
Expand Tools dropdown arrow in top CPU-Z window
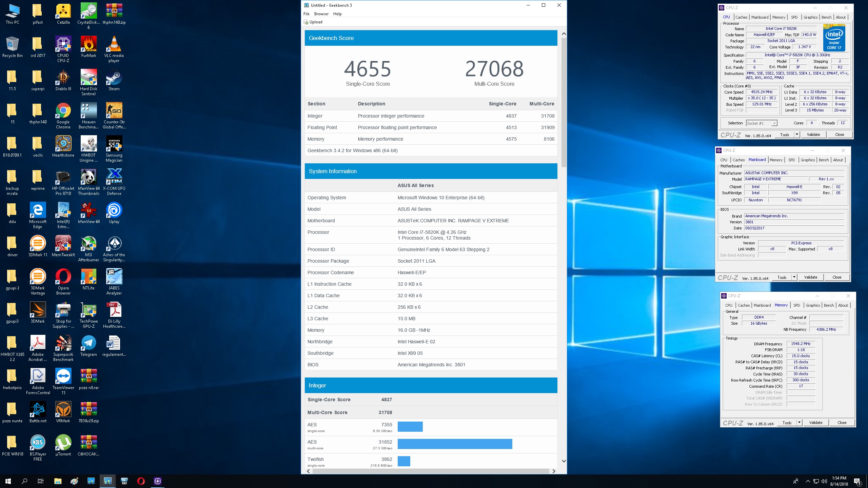[797, 135]
